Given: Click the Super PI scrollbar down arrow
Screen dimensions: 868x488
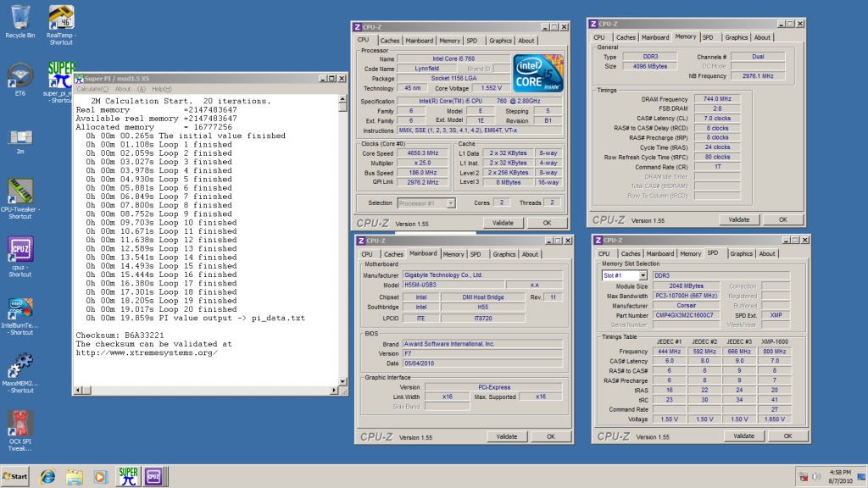Looking at the screenshot, I should coord(343,380).
